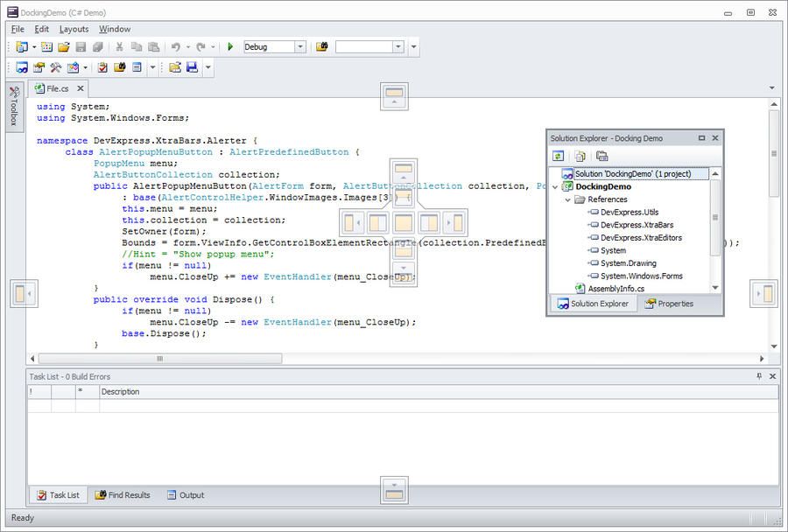Click the Save All toolbar icon

(99, 46)
